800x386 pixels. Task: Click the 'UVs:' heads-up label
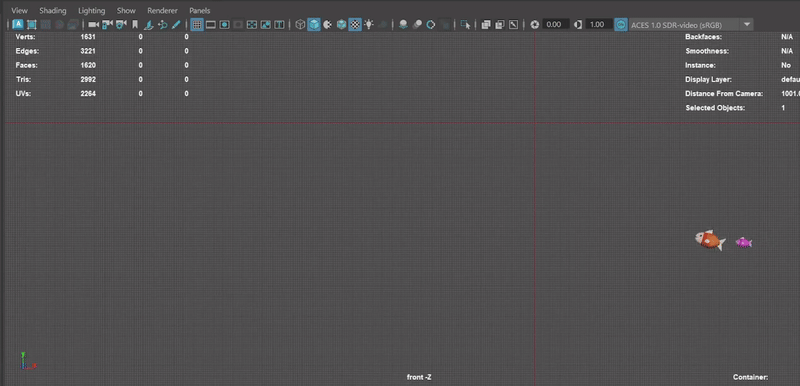click(x=23, y=94)
